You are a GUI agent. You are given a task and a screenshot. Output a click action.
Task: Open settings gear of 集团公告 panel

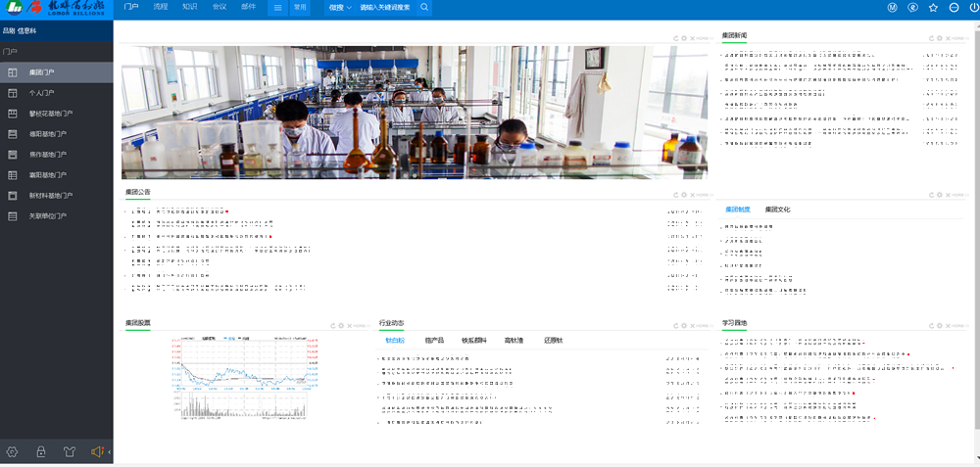click(x=684, y=195)
